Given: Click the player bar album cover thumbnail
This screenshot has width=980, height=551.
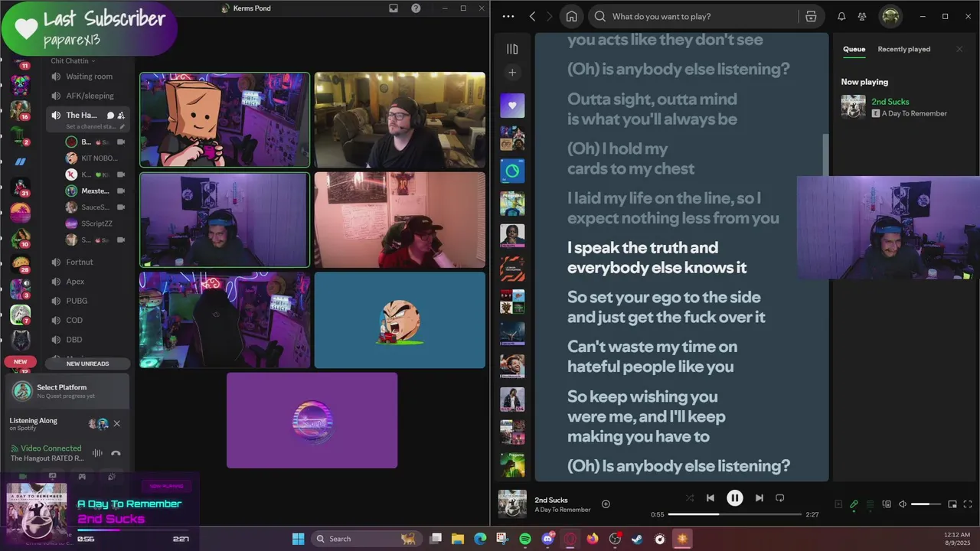Looking at the screenshot, I should pos(512,504).
